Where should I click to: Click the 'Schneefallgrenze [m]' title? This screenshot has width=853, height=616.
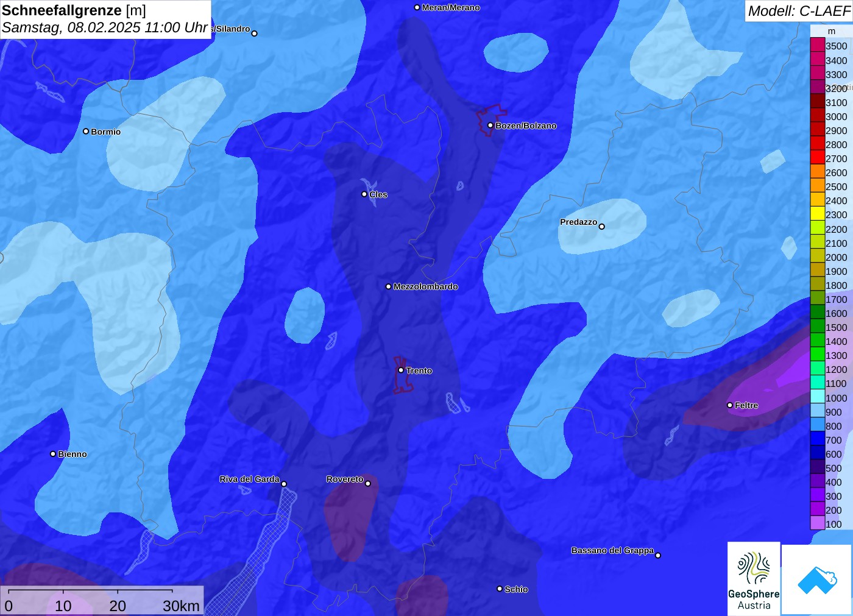pos(74,10)
